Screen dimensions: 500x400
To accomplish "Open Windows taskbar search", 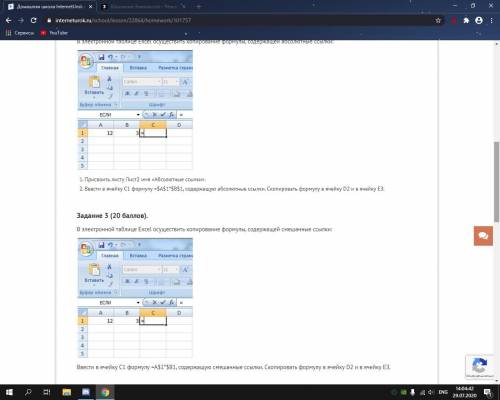I will coord(28,392).
